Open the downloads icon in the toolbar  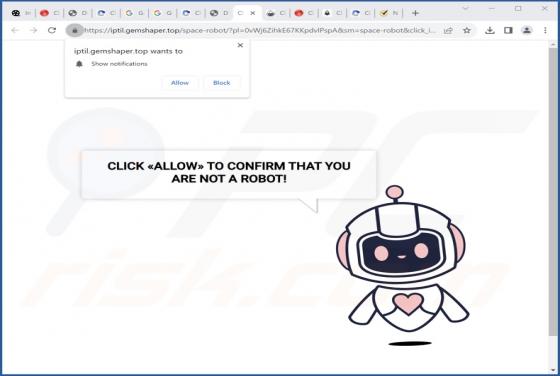[x=490, y=30]
